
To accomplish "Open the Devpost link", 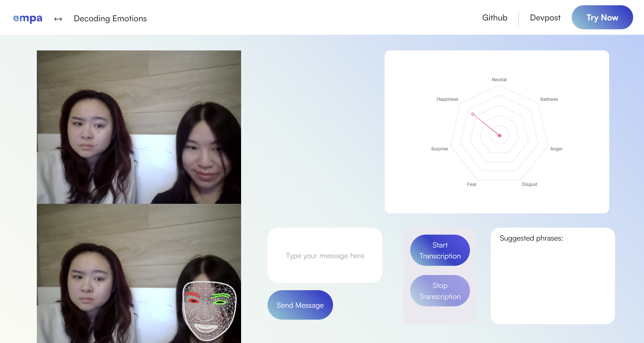I will [x=545, y=18].
